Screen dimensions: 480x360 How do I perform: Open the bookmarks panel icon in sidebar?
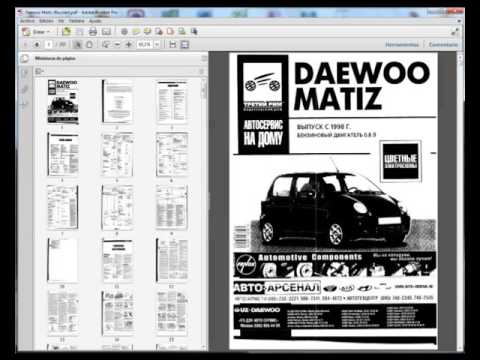[25, 73]
